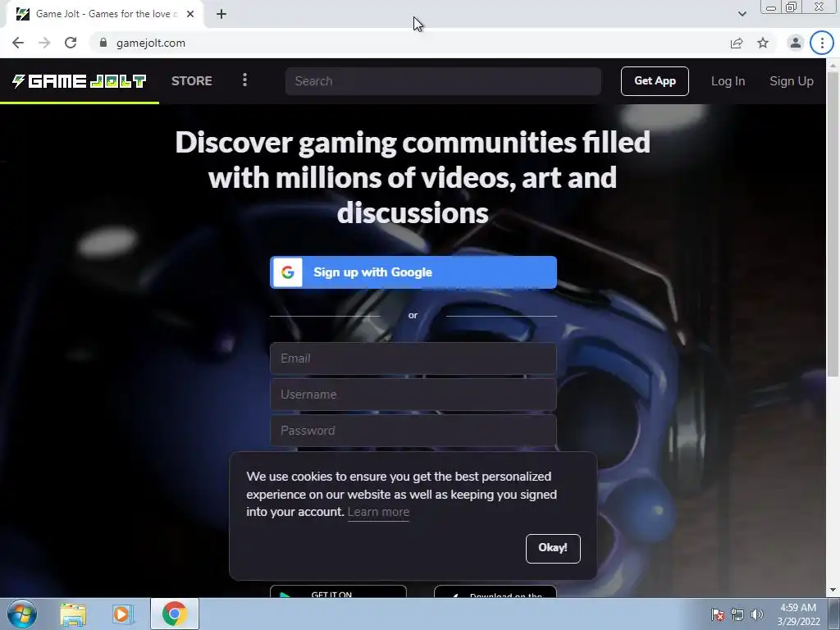
Task: Select the Game Jolt tab
Action: (105, 14)
